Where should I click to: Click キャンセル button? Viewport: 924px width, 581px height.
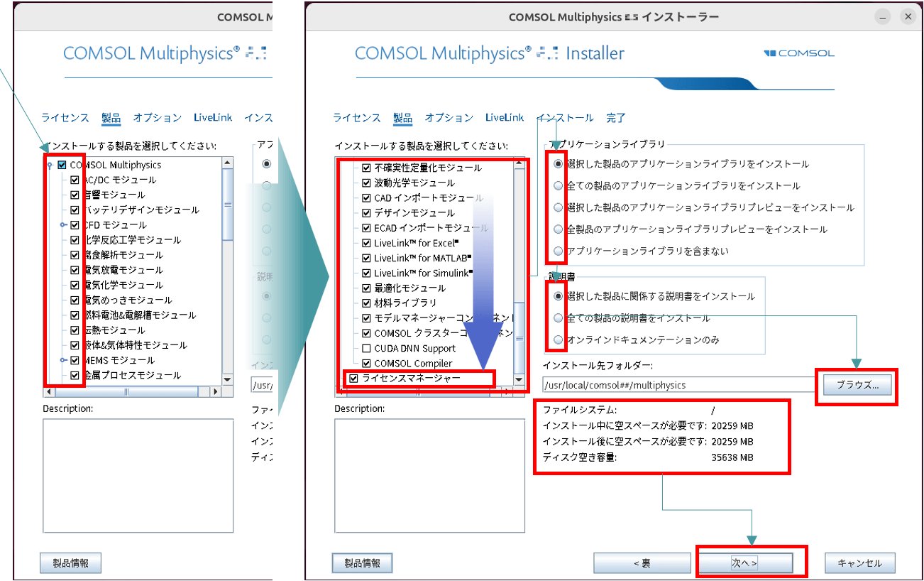coord(859,563)
